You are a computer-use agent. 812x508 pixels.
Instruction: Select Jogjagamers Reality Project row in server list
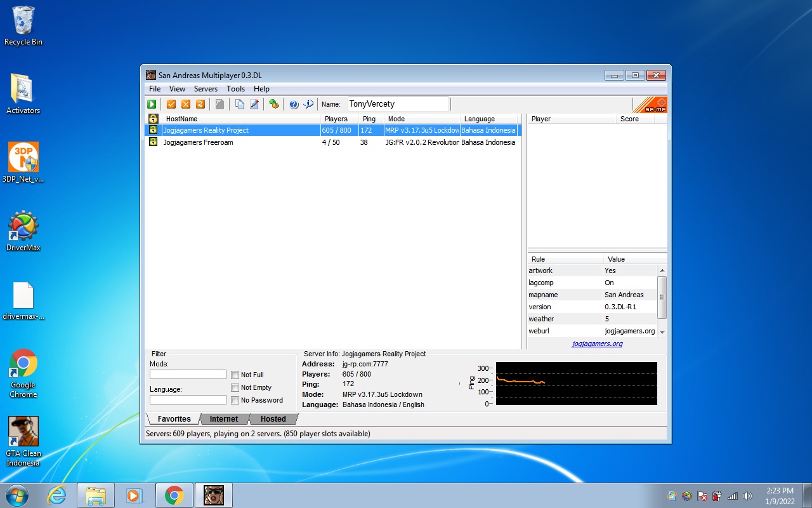click(333, 130)
